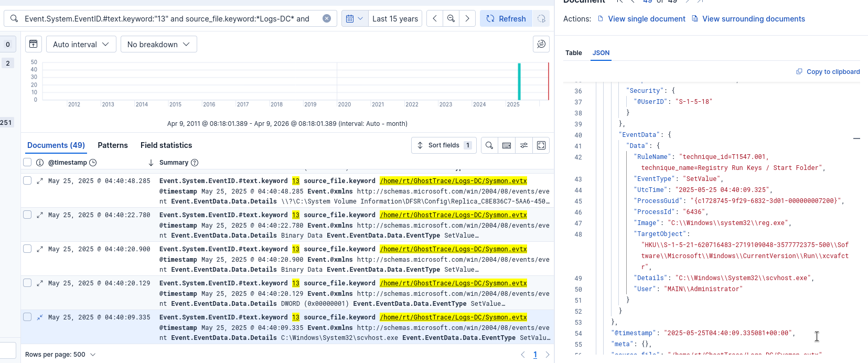
Task: Select the checkbox for row 04:40:22.780
Action: [27, 215]
